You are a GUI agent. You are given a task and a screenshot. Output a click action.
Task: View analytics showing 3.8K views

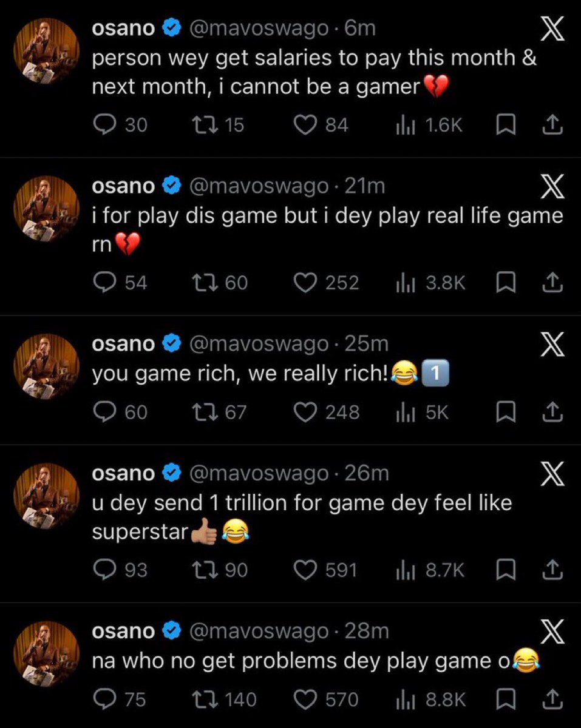430,283
